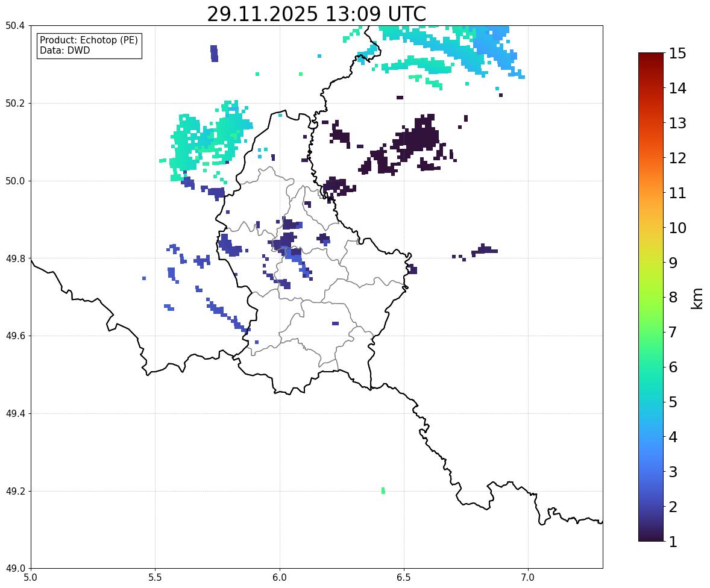The image size is (710, 588).
Task: Click the colorbar tick label 15
Action: 677,54
